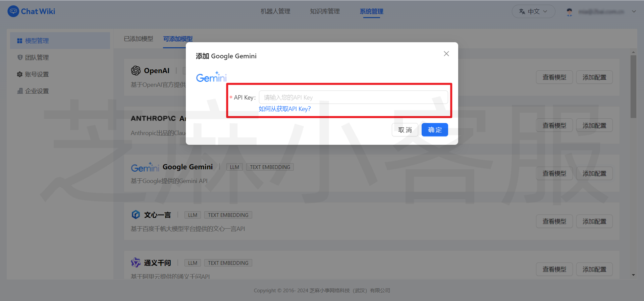Click the 确定 button

(x=435, y=130)
